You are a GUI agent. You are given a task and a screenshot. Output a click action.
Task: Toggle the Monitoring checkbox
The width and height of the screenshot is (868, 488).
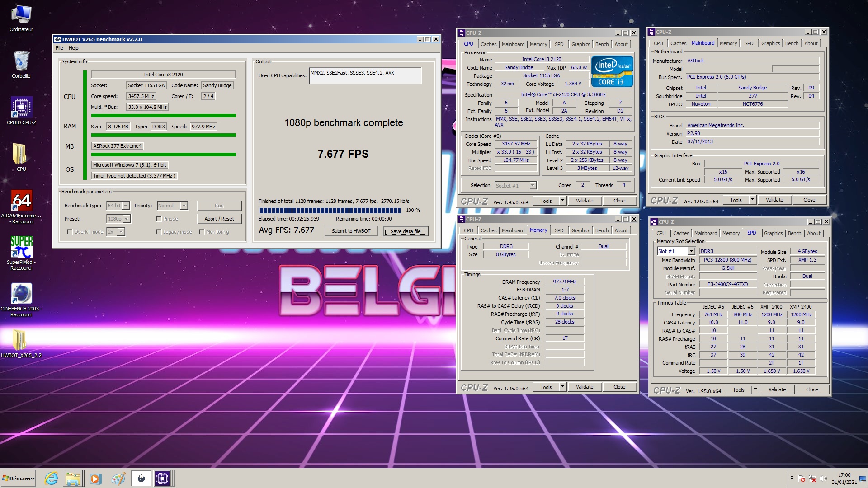pos(202,232)
